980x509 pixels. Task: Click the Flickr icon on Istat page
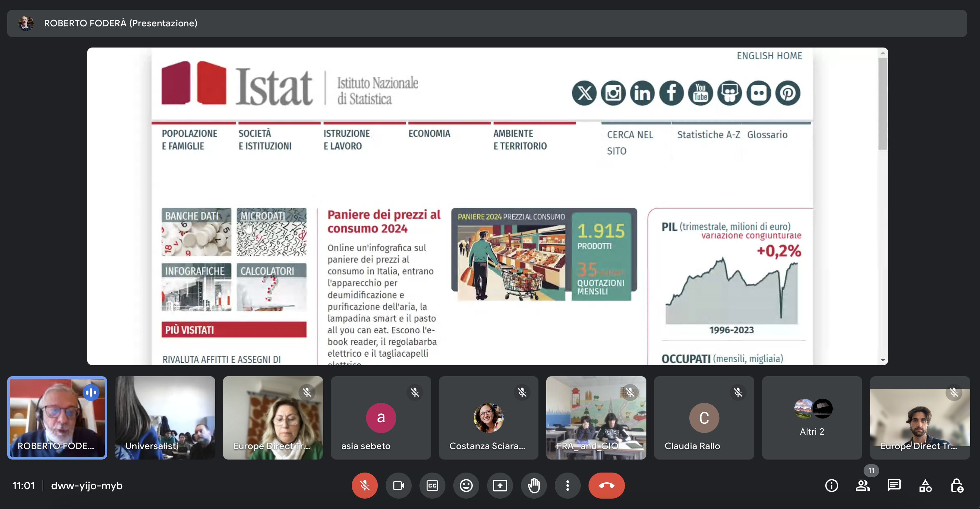(759, 93)
